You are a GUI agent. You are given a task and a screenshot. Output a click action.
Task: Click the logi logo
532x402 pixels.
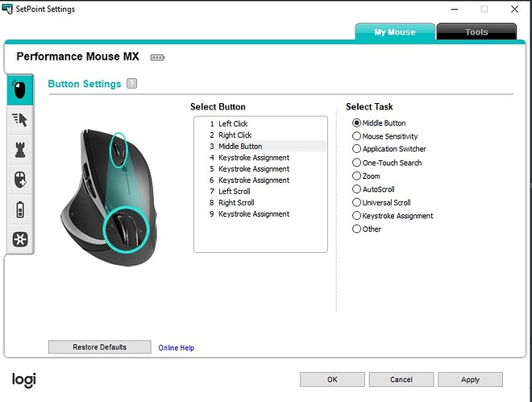[x=23, y=379]
